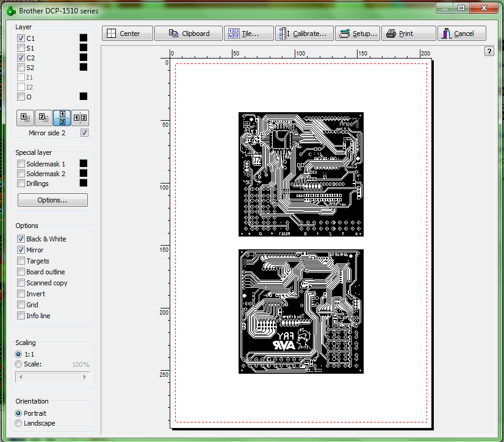This screenshot has height=442, width=504.
Task: Click the Soldermask 2 color swatch
Action: 83,173
